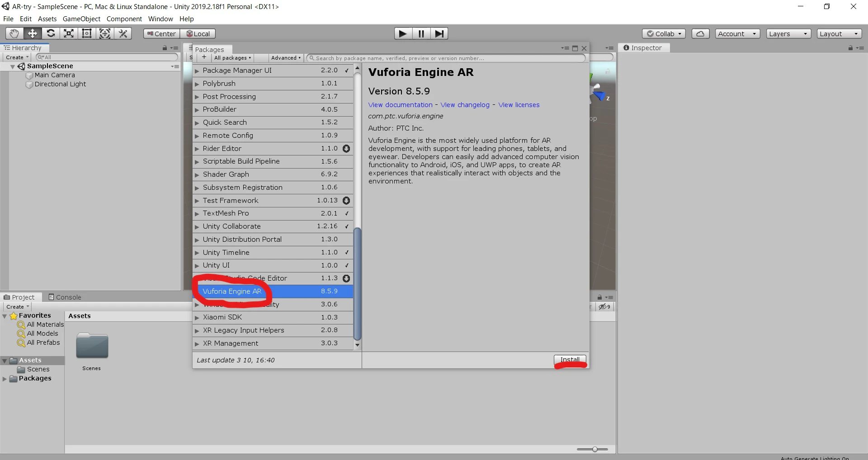Toggle lock on Inspector panel
This screenshot has width=868, height=460.
tap(850, 48)
